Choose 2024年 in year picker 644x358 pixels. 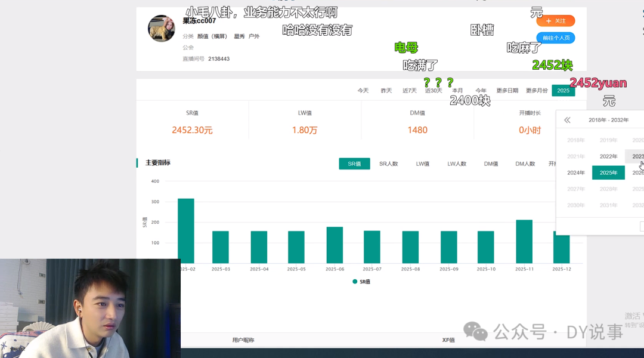(576, 172)
